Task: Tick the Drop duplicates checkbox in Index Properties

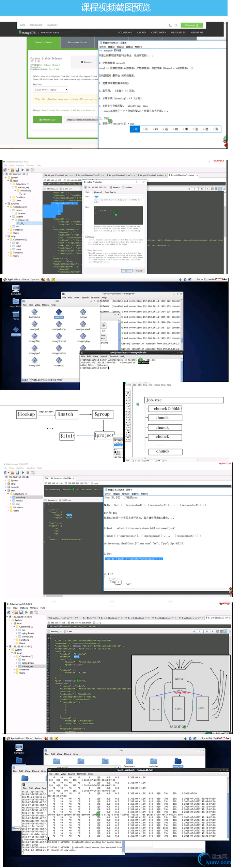Action: pyautogui.click(x=87, y=250)
